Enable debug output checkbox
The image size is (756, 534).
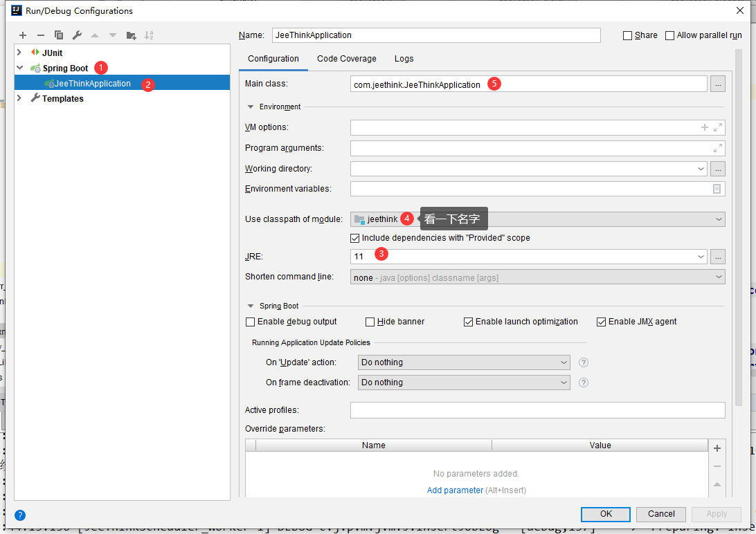pos(250,322)
